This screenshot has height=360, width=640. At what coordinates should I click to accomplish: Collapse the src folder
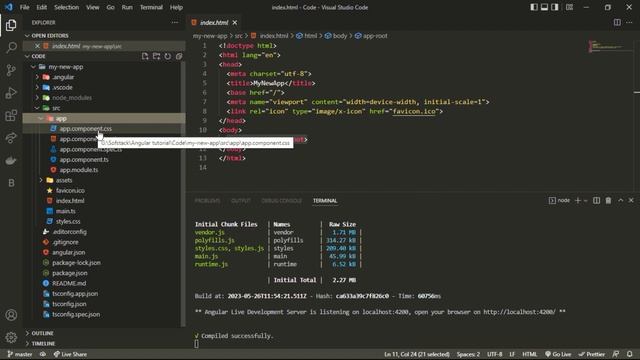click(x=37, y=108)
